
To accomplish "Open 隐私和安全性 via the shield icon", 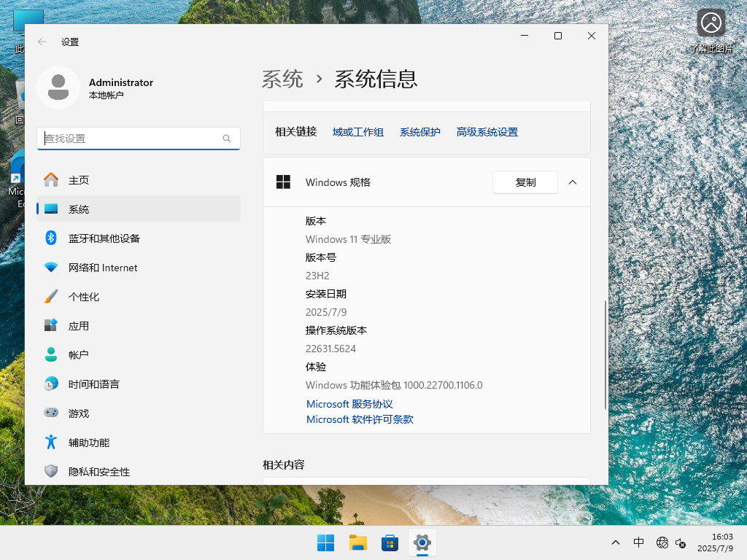I will 51,472.
